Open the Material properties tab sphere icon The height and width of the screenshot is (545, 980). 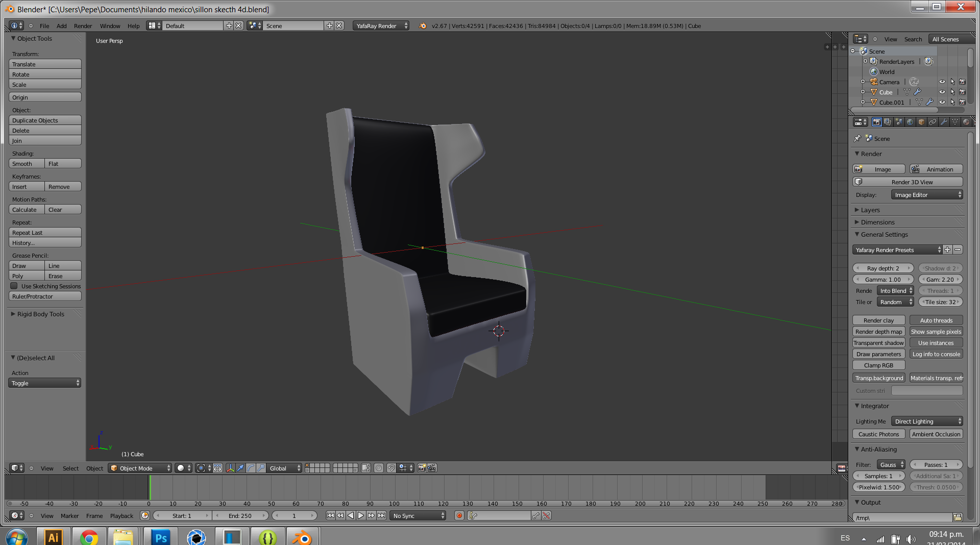click(x=966, y=122)
